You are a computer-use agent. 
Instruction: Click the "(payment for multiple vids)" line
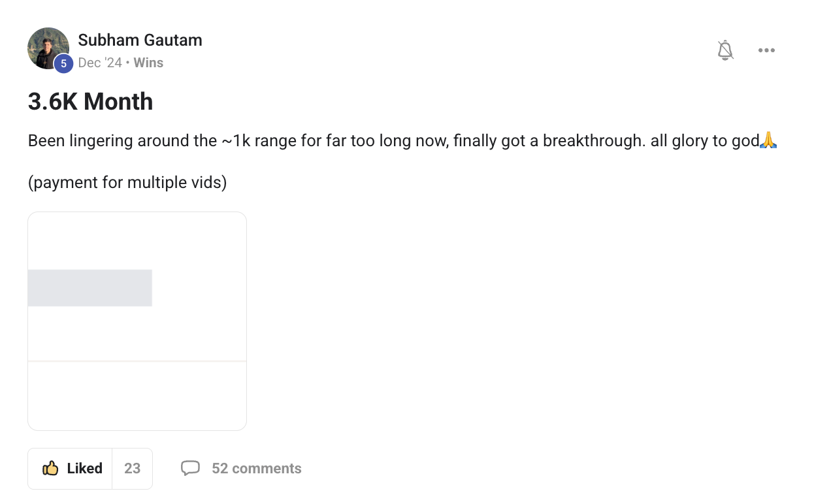127,182
